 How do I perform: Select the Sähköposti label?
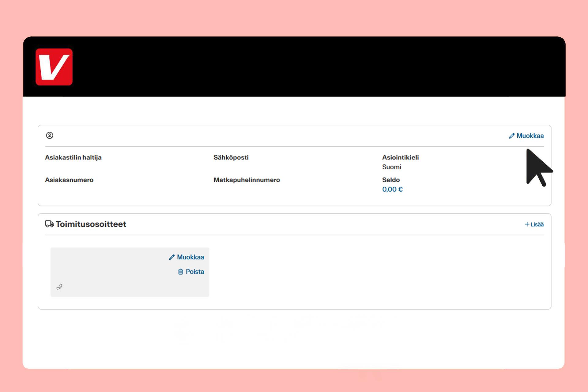(231, 157)
